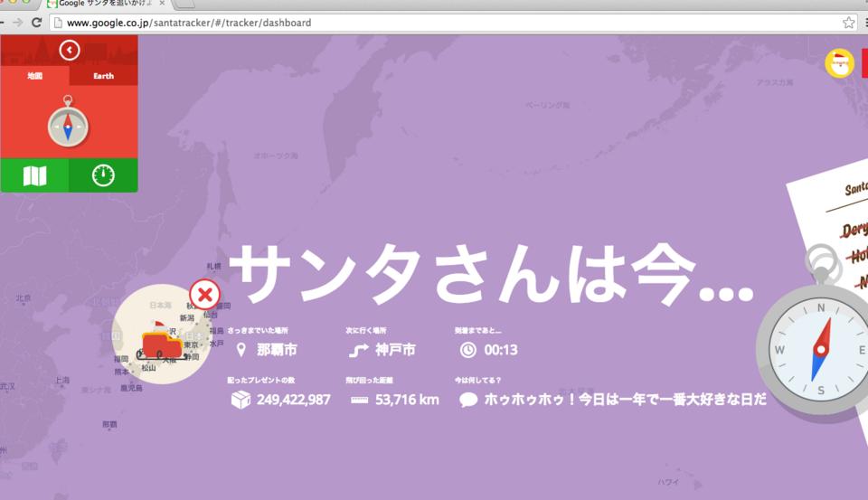Select the Google サンタを追いかけよう browser tab
Image resolution: width=868 pixels, height=500 pixels.
105,4
